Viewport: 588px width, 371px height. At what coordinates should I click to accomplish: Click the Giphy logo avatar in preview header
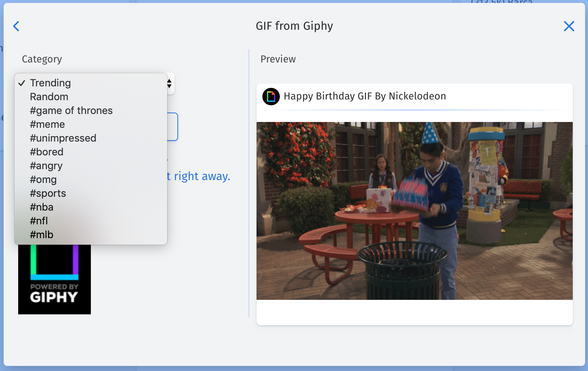271,97
